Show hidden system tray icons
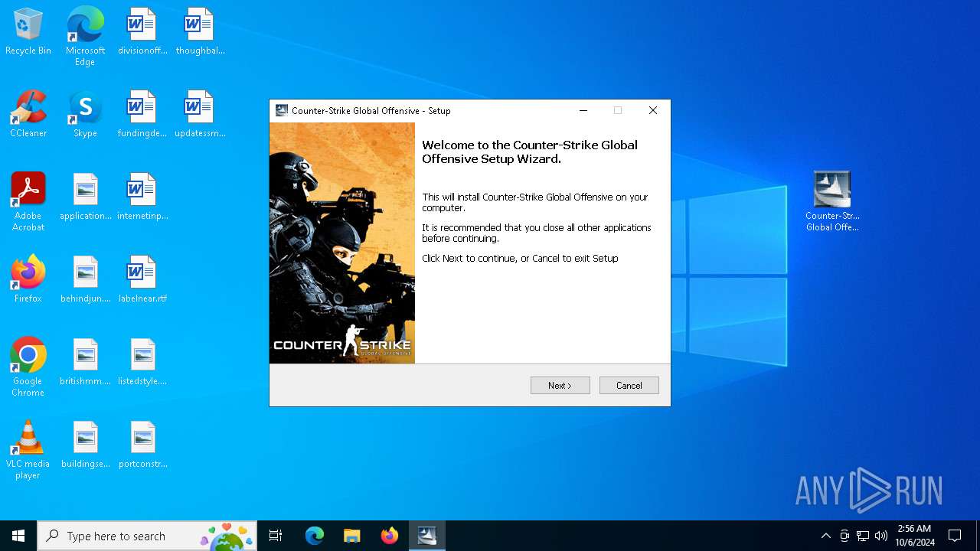Viewport: 980px width, 551px height. point(825,536)
